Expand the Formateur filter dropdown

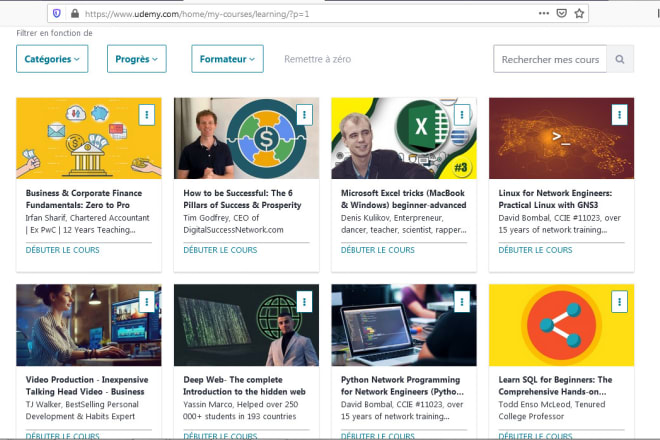(x=227, y=59)
